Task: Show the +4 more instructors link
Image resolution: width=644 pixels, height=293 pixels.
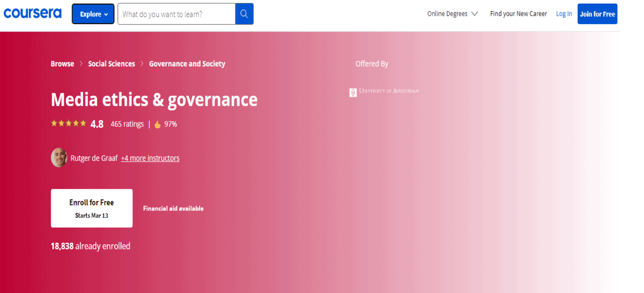Action: pos(150,158)
